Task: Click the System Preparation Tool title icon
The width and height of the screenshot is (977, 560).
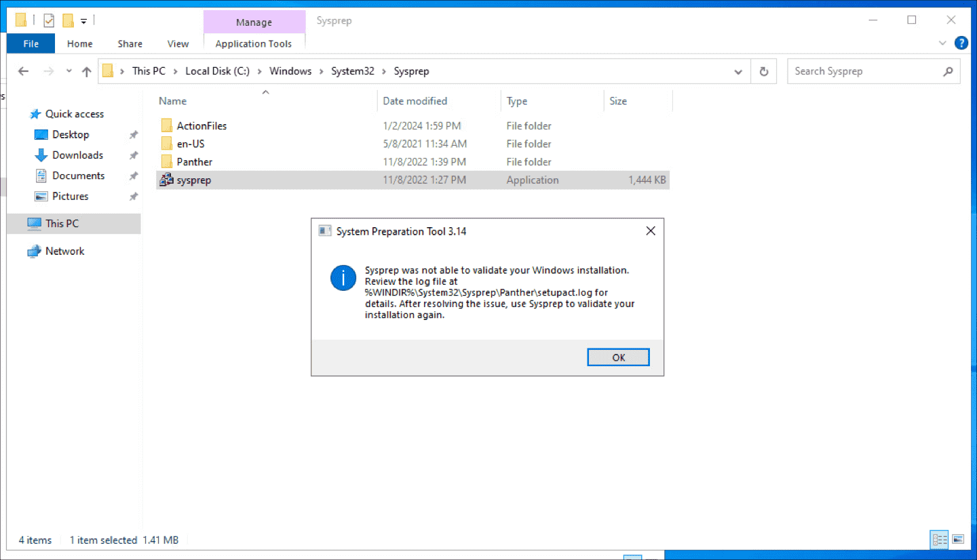Action: [325, 231]
